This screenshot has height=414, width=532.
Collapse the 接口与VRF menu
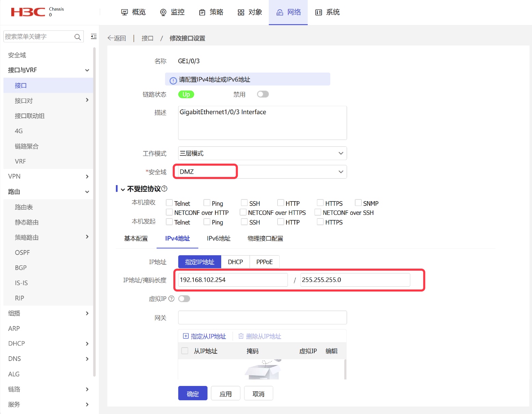[87, 70]
